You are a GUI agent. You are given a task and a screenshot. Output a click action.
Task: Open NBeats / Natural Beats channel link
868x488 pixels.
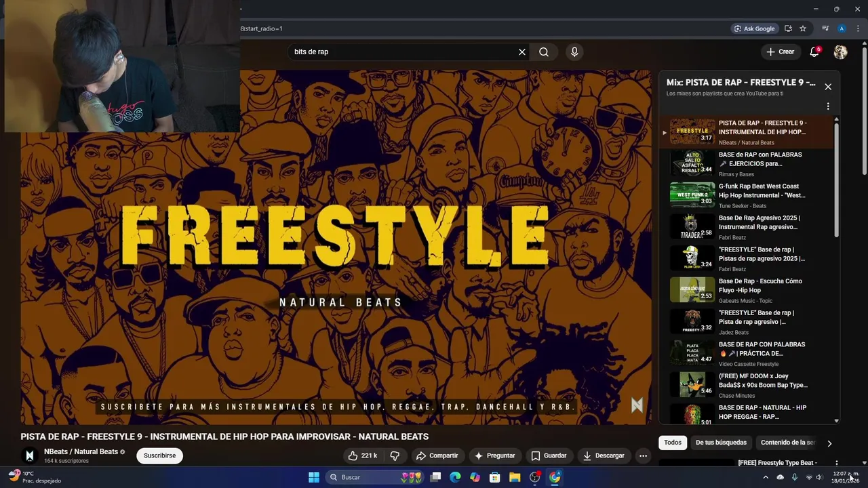tap(81, 451)
